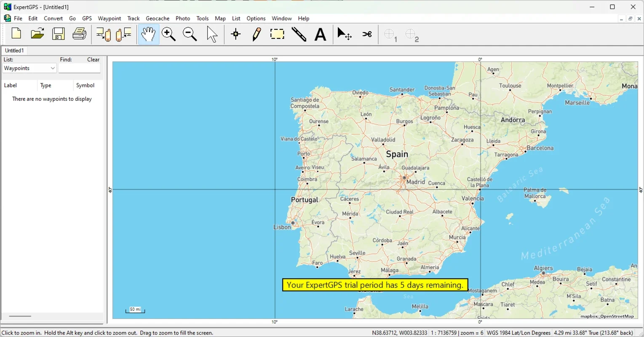The image size is (644, 337).
Task: Open the Geocache menu
Action: click(158, 19)
